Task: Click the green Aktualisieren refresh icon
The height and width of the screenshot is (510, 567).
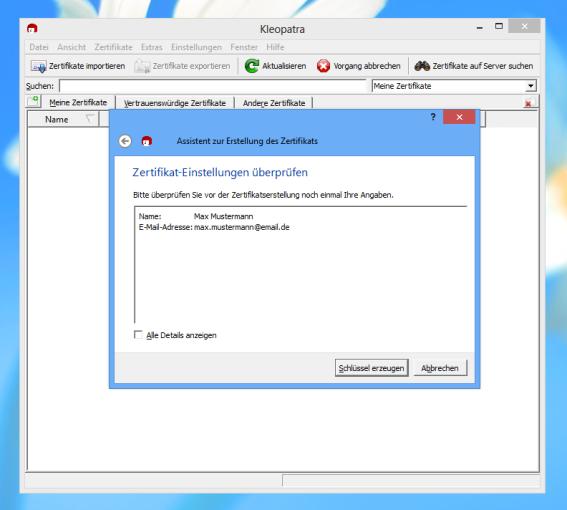Action: point(252,66)
